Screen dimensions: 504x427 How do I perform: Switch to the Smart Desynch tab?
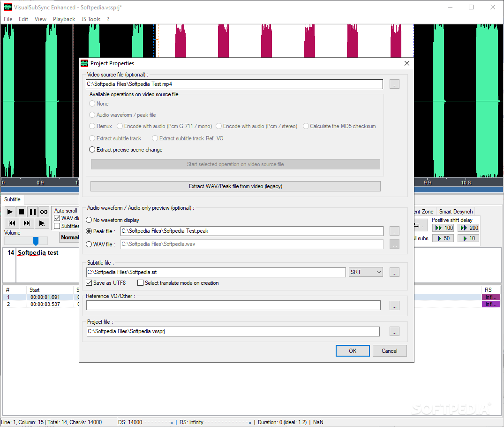[455, 211]
